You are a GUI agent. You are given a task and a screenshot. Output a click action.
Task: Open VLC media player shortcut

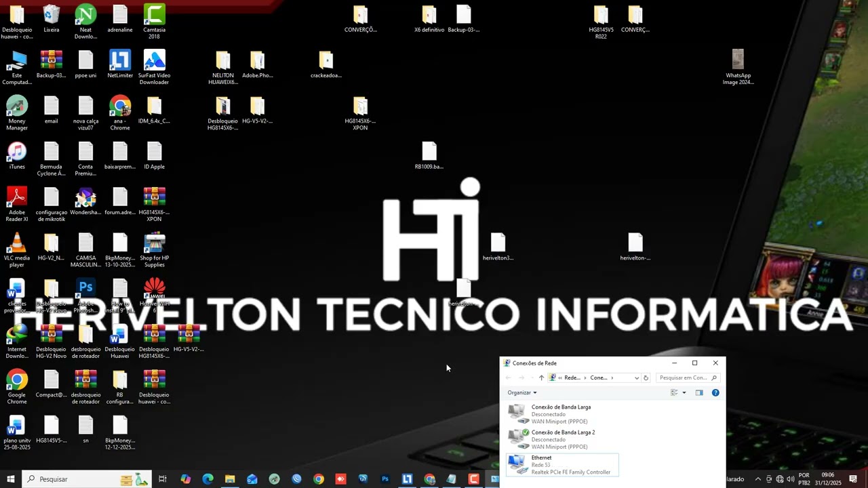17,249
